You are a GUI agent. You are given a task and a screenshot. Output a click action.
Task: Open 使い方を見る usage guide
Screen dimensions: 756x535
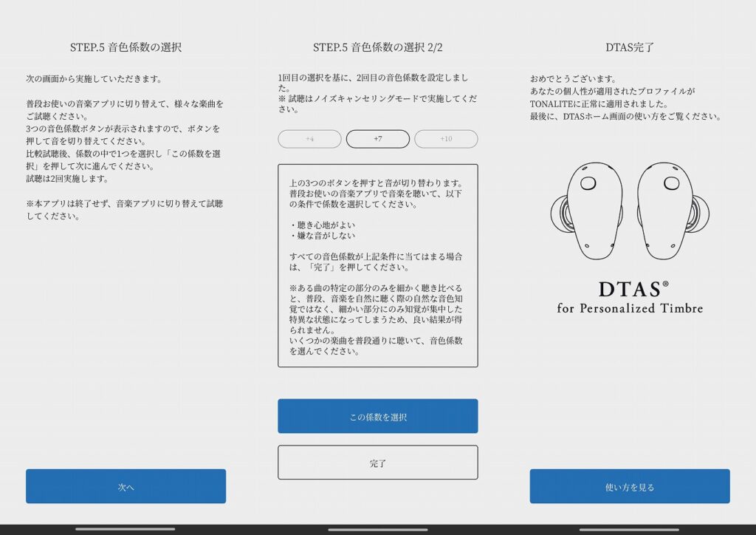(629, 486)
